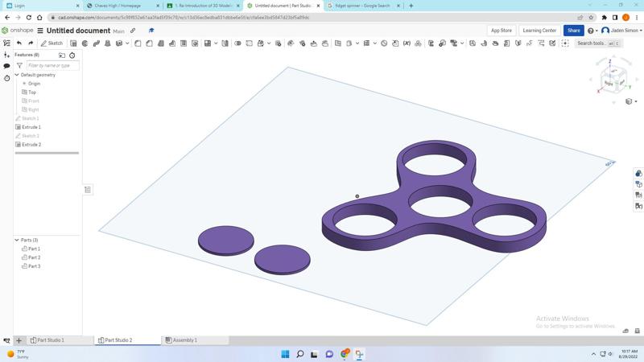The height and width of the screenshot is (362, 644).
Task: Click the view cube Right face
Action: point(609,84)
